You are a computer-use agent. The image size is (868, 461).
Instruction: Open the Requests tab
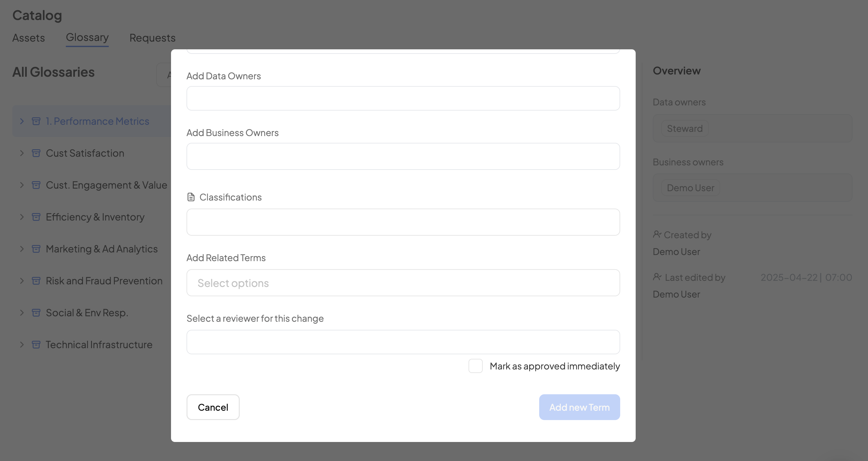[152, 38]
